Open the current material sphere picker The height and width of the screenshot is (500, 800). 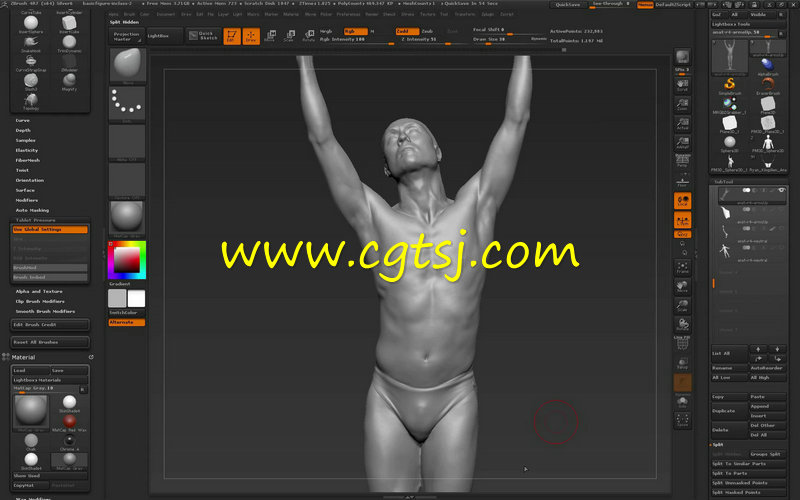tap(127, 219)
